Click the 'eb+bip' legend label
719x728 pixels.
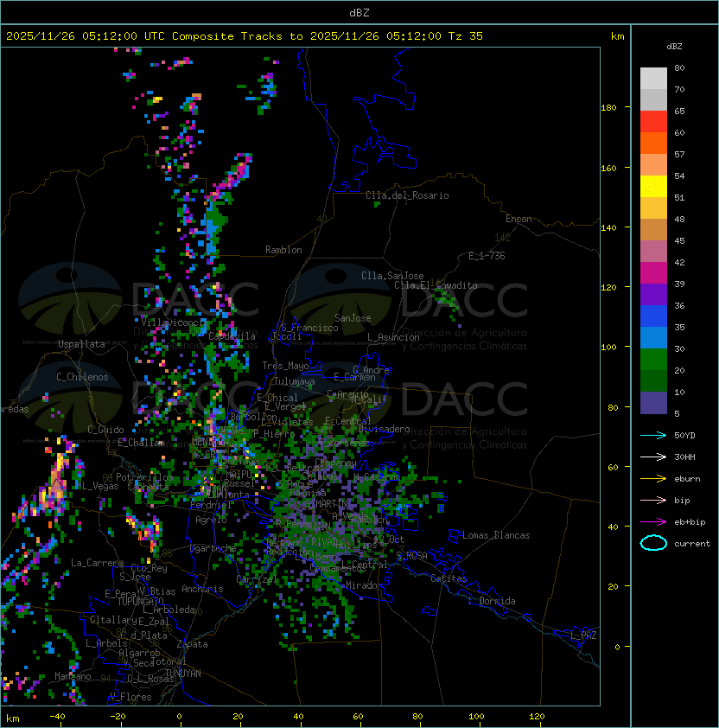point(690,522)
